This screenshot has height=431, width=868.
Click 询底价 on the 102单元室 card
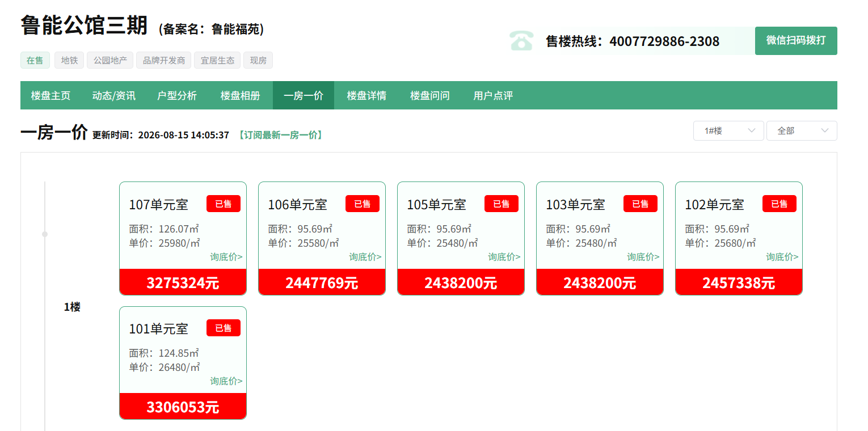(x=782, y=257)
